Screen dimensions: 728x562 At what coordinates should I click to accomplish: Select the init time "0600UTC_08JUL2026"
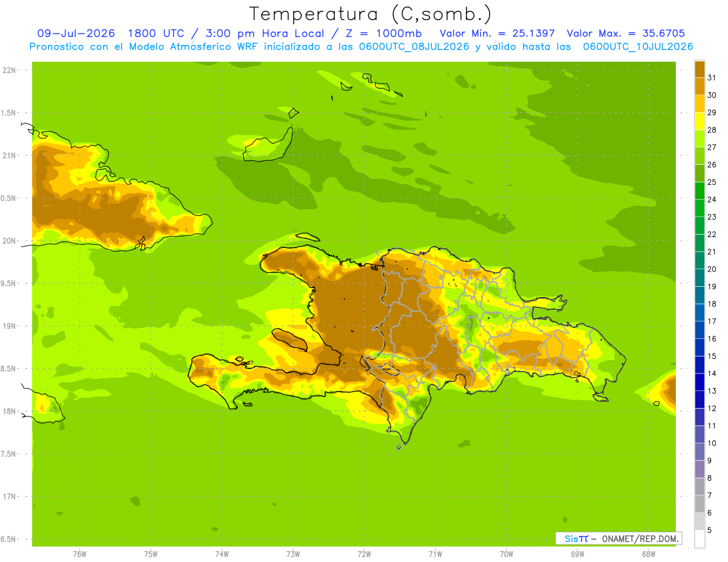pyautogui.click(x=414, y=47)
